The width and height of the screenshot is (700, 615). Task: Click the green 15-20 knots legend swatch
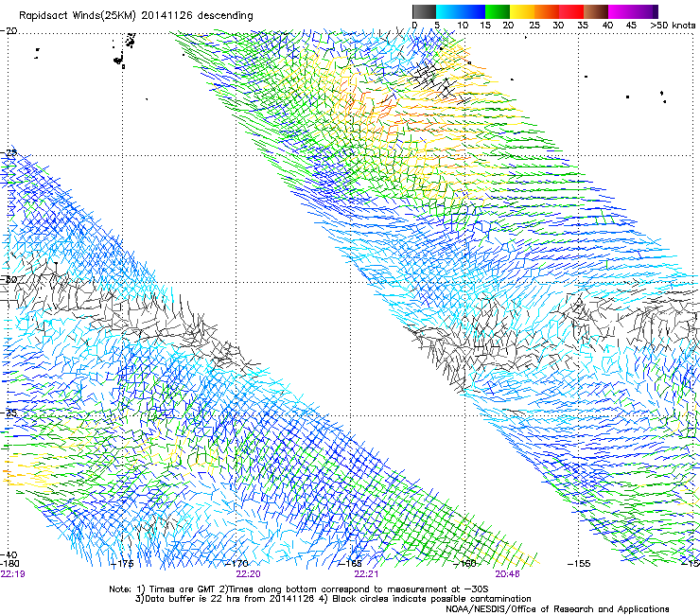point(498,11)
